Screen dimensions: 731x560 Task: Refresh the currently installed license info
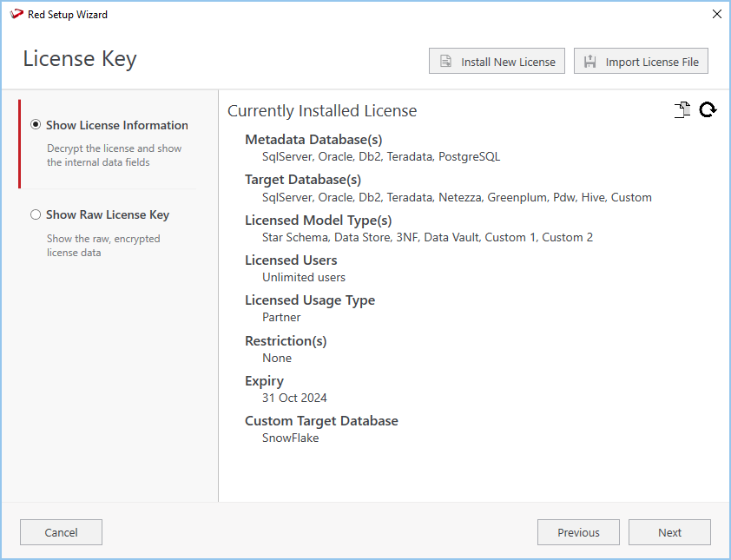click(708, 110)
